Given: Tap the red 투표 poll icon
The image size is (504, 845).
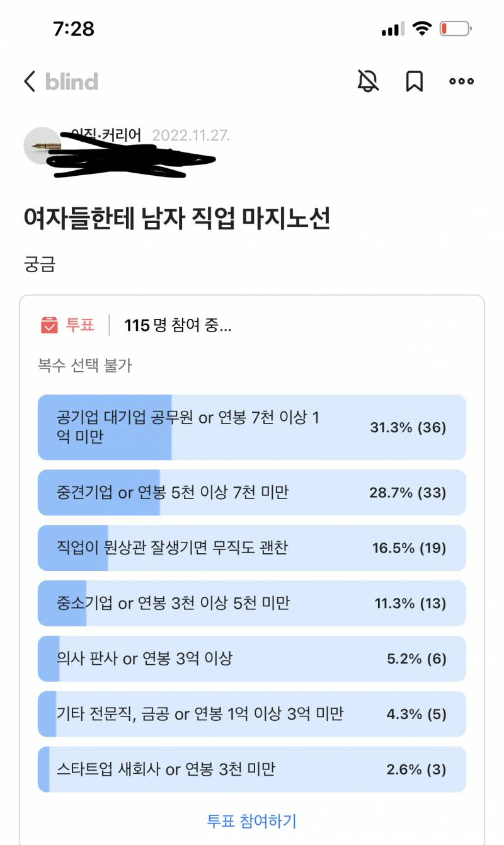Looking at the screenshot, I should (x=49, y=325).
